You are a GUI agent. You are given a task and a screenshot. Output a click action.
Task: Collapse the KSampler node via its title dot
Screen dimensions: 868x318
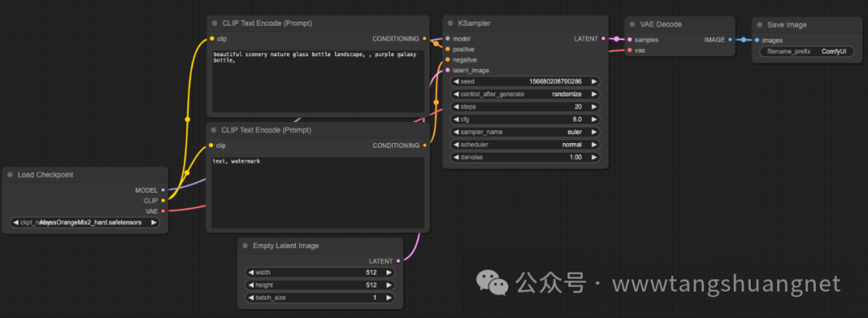[451, 24]
